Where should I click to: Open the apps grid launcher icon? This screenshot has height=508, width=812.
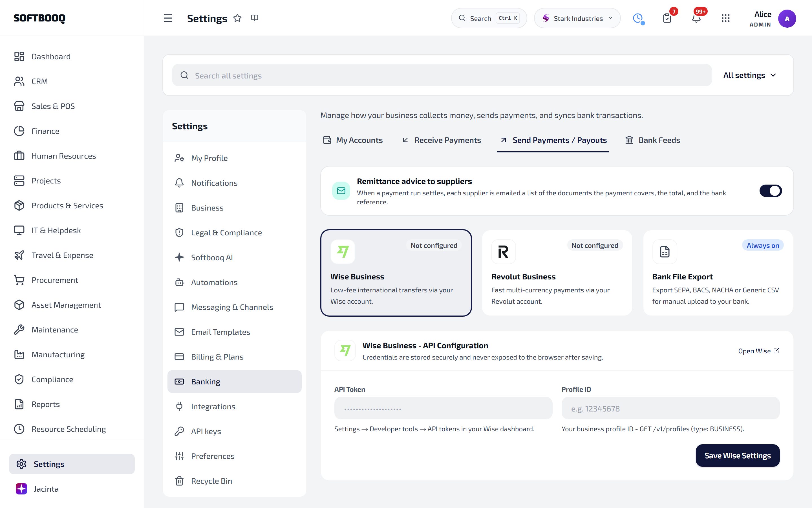726,18
